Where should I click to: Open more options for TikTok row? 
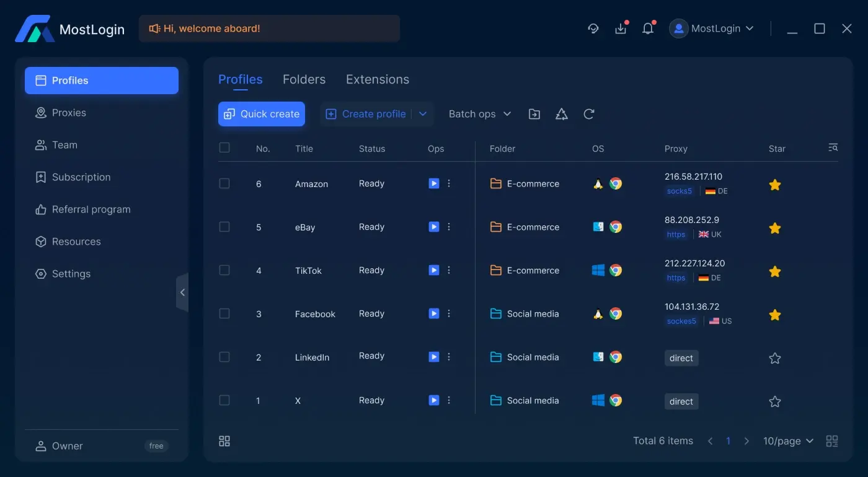coord(449,270)
